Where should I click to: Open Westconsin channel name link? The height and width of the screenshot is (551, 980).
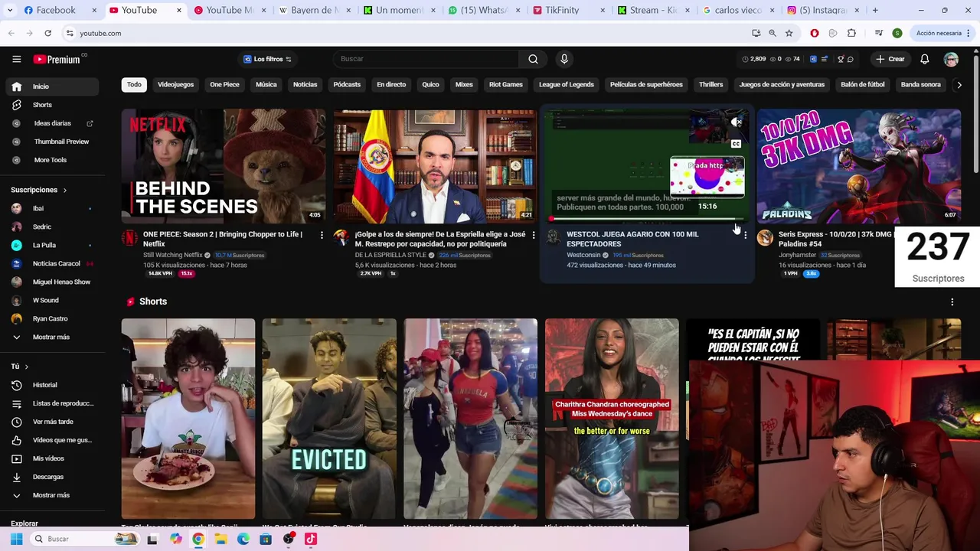click(x=583, y=255)
